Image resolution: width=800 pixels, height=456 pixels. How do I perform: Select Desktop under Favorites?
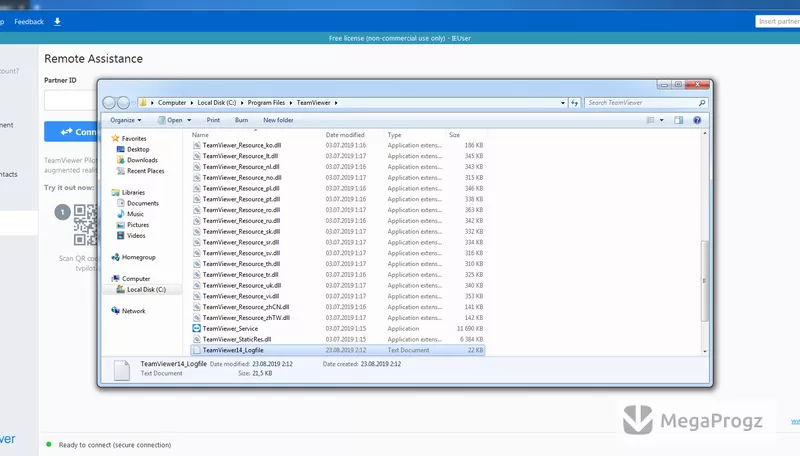point(138,149)
